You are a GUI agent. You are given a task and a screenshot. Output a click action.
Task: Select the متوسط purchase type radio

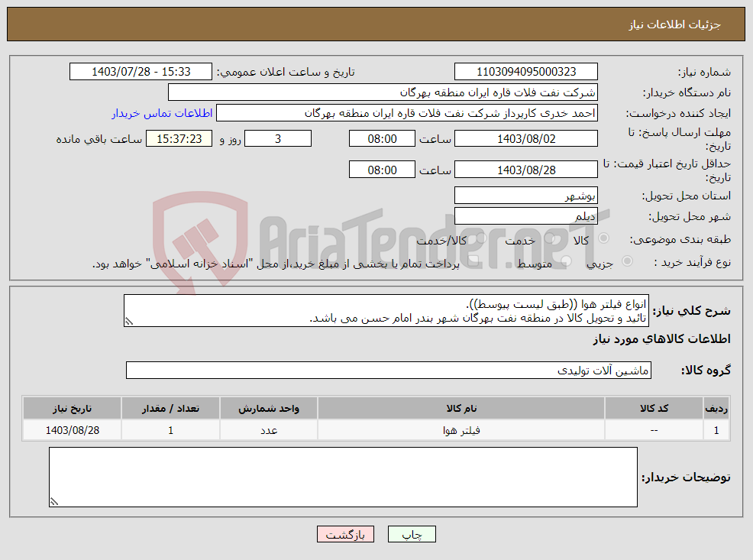click(x=566, y=261)
